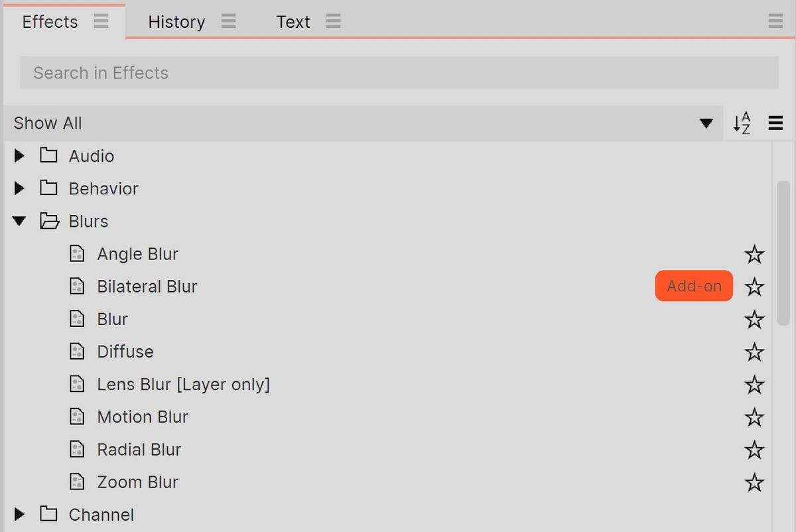This screenshot has width=796, height=532.
Task: Open the Effects tab panel menu icon
Action: [x=101, y=22]
